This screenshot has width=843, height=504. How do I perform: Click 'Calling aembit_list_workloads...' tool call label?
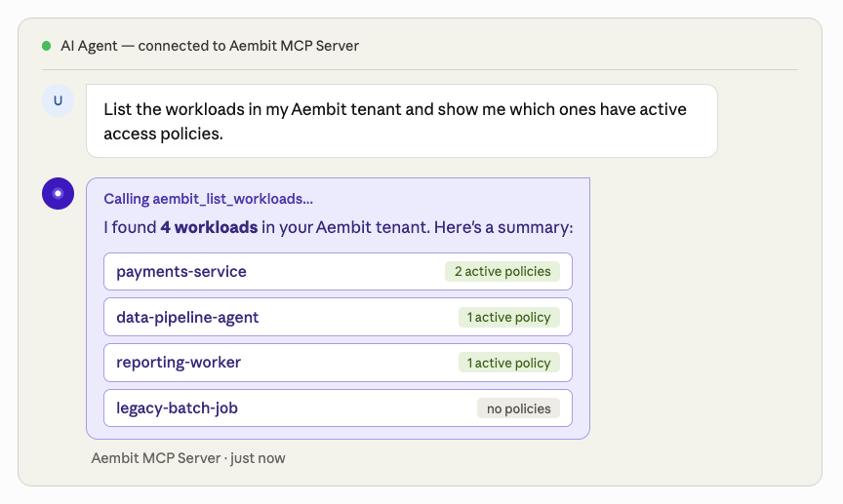209,199
